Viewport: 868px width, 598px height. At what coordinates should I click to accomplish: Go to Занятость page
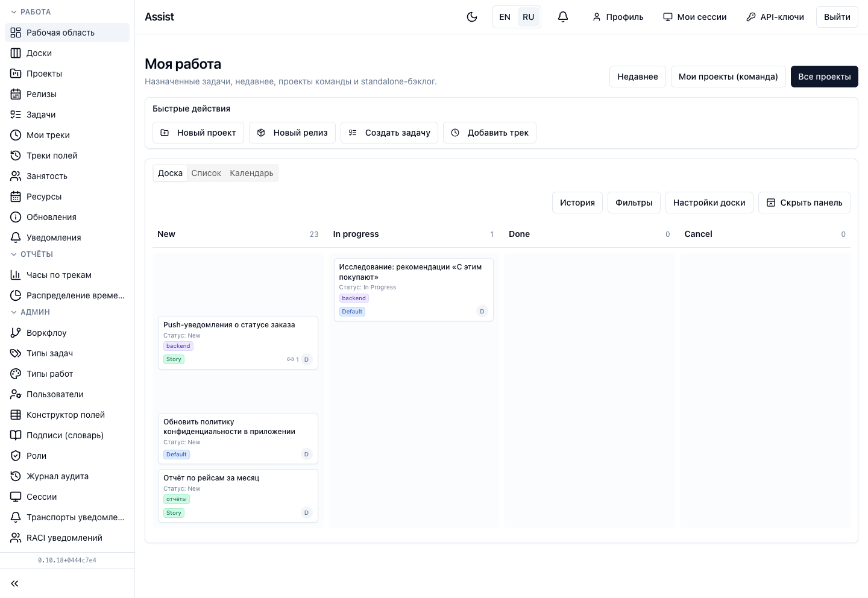point(67,176)
